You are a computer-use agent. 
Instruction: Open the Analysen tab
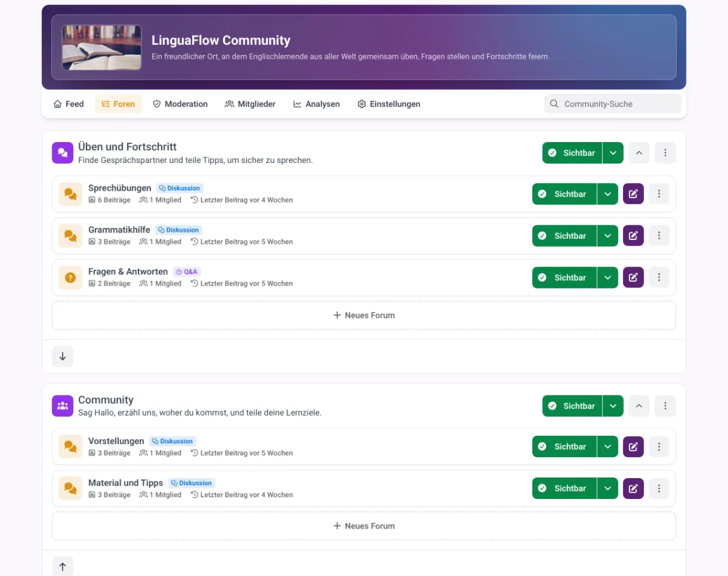pyautogui.click(x=317, y=104)
